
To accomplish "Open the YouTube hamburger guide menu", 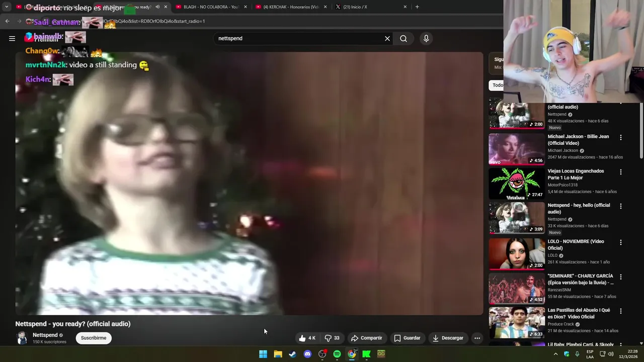I will 12,38.
